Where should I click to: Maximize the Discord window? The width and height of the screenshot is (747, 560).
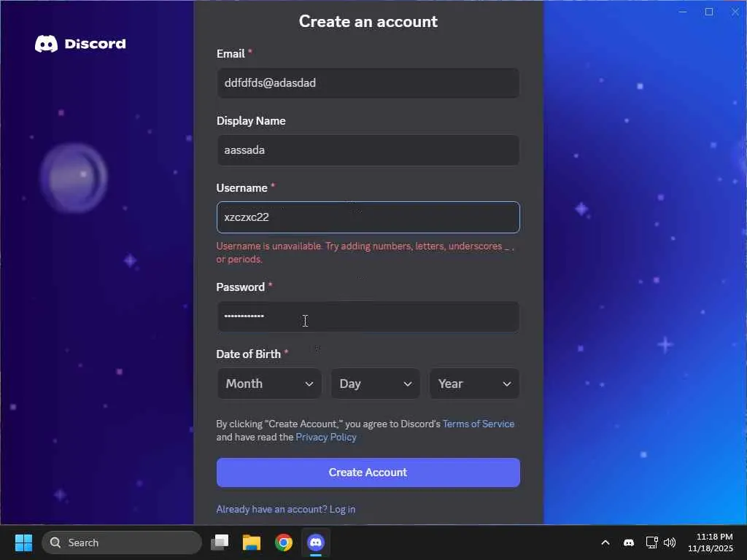point(709,12)
